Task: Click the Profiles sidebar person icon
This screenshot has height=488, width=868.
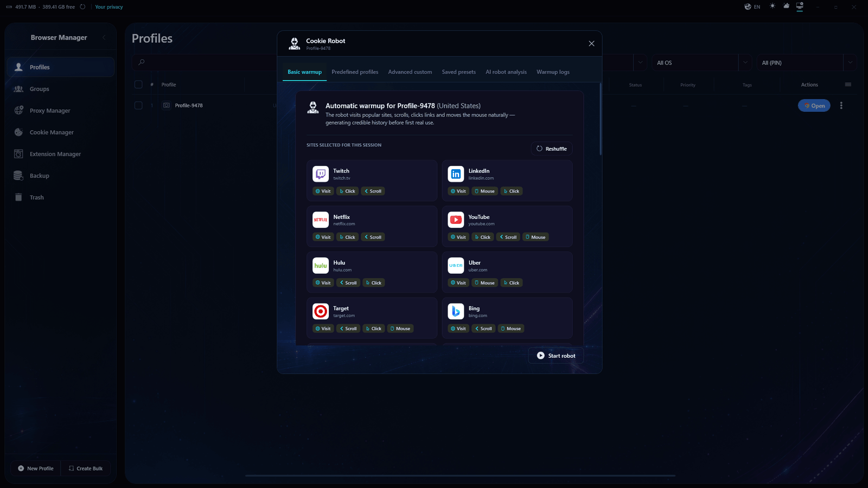Action: point(18,67)
